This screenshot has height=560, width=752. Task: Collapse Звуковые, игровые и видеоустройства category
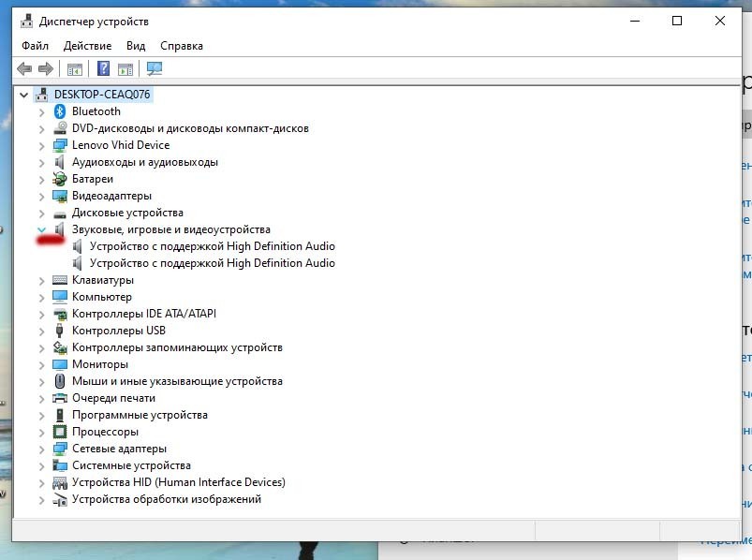(42, 229)
